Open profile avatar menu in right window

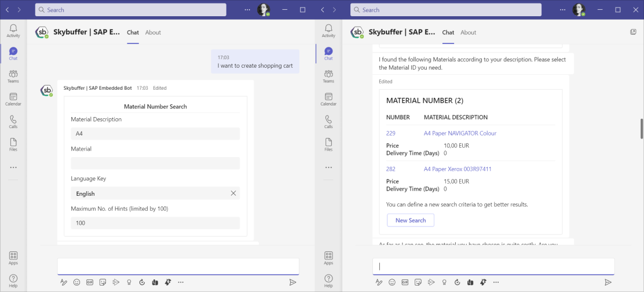(x=579, y=10)
